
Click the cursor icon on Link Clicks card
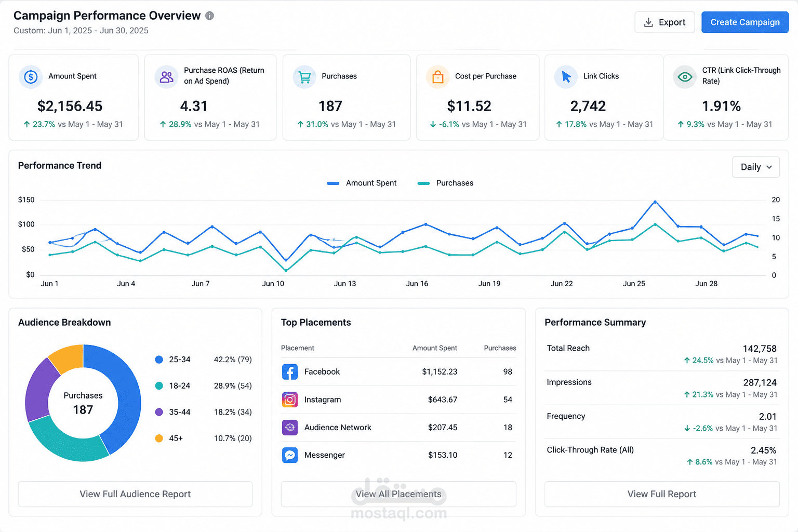[x=566, y=77]
